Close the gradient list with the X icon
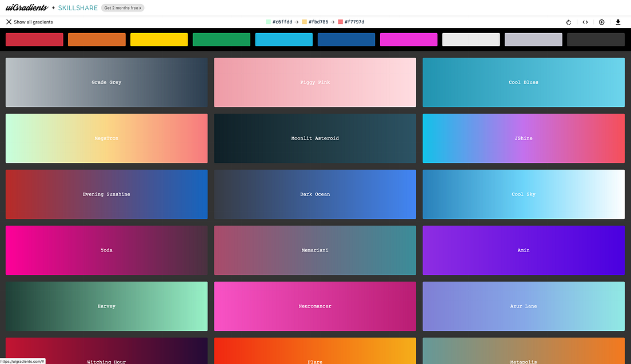631x364 pixels. 8,22
